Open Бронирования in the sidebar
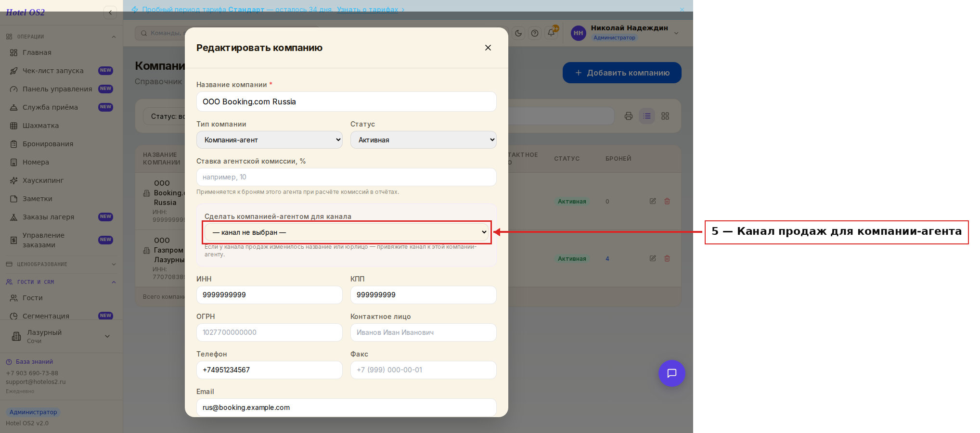 click(61, 144)
